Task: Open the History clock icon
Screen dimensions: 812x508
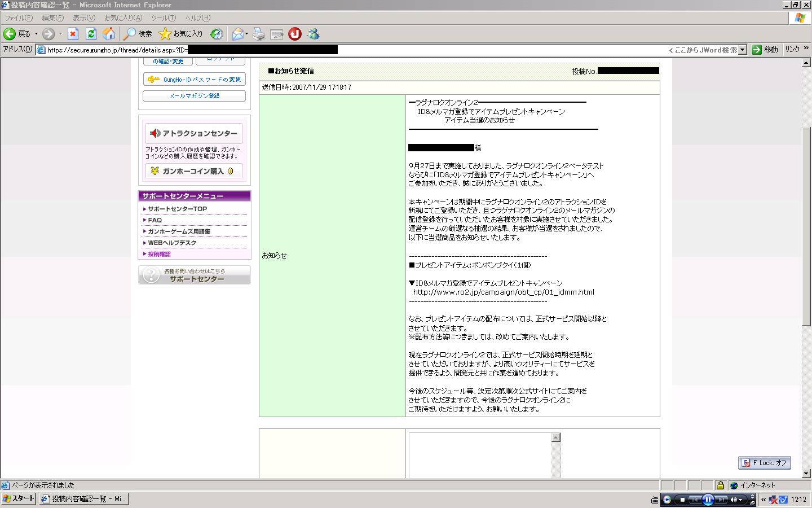Action: click(217, 34)
